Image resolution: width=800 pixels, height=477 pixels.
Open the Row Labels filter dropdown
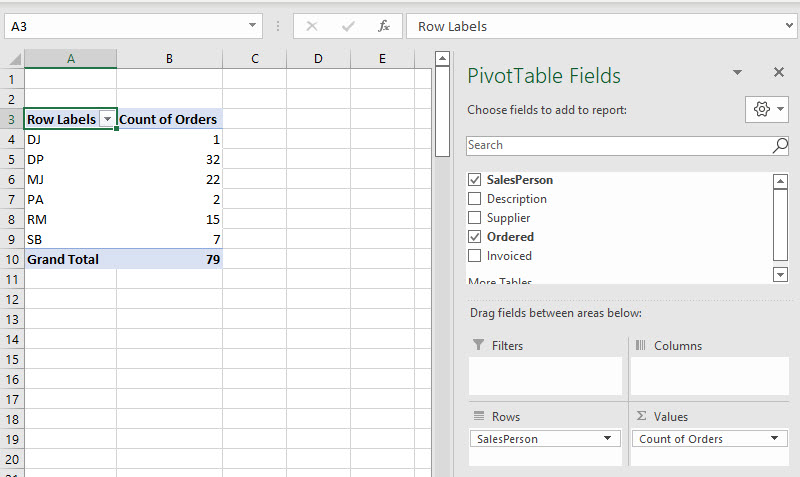tap(108, 119)
